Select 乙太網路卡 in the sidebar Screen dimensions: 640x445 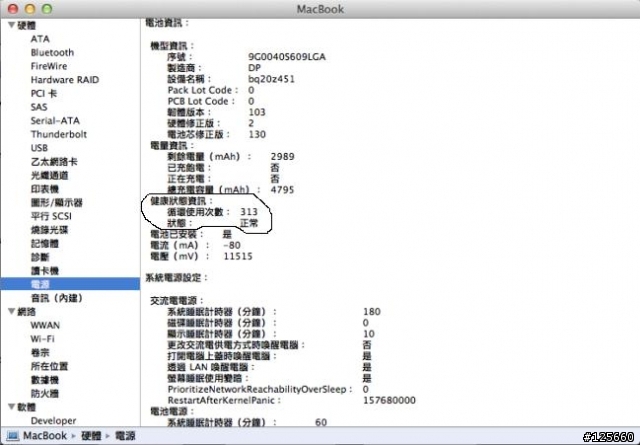click(x=54, y=162)
